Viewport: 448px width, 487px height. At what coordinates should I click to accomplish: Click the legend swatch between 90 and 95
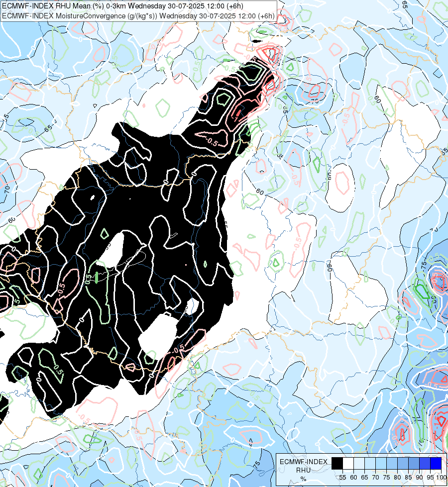(425, 463)
